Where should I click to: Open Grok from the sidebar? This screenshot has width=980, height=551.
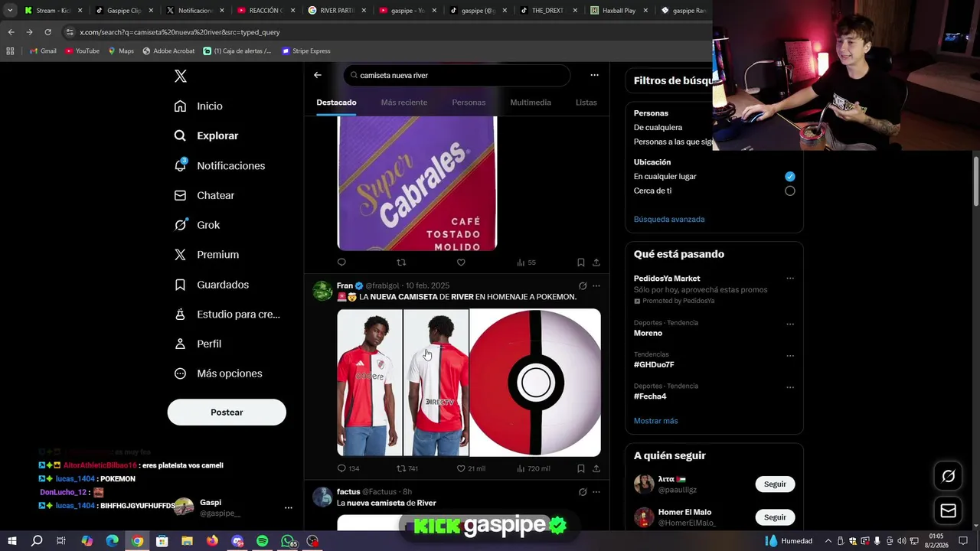tap(197, 225)
